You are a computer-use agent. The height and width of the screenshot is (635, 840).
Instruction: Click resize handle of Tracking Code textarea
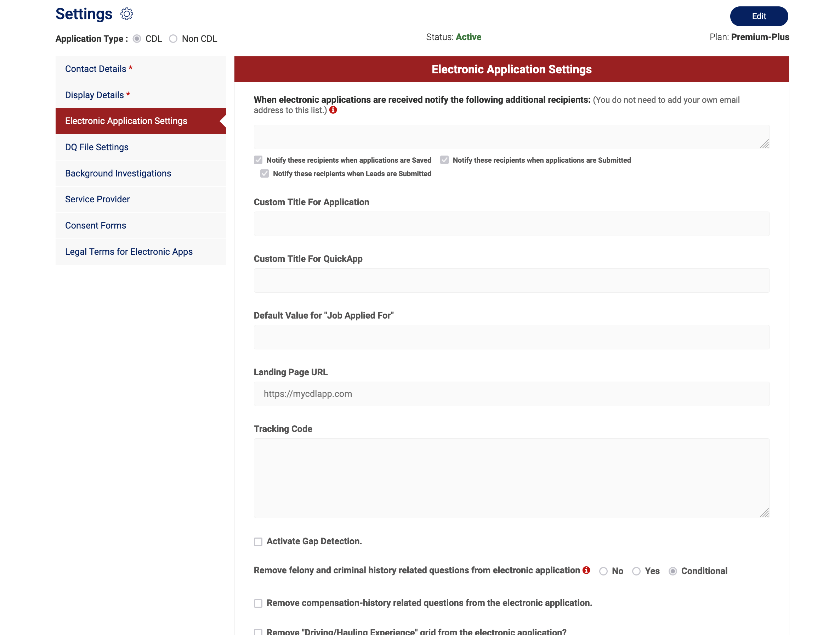pyautogui.click(x=764, y=513)
